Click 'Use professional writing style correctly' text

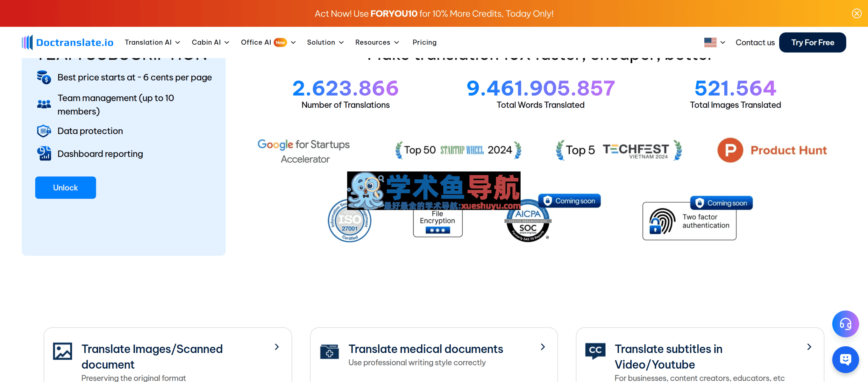pos(417,363)
